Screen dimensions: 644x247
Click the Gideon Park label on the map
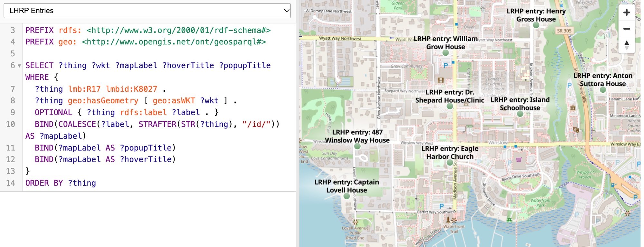click(398, 5)
